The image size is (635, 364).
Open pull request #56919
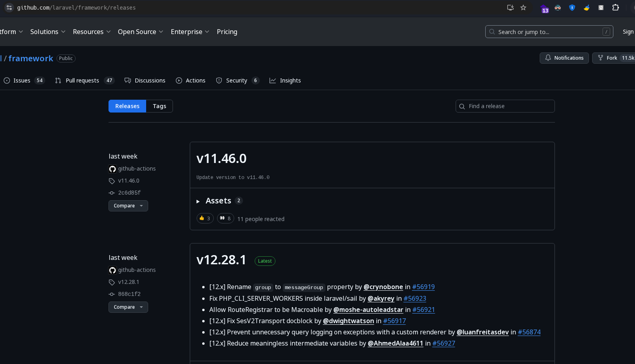click(x=424, y=287)
